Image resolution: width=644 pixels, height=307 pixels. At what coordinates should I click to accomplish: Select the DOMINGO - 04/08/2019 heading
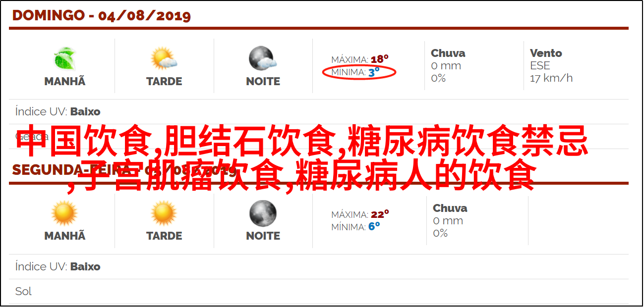tap(102, 15)
